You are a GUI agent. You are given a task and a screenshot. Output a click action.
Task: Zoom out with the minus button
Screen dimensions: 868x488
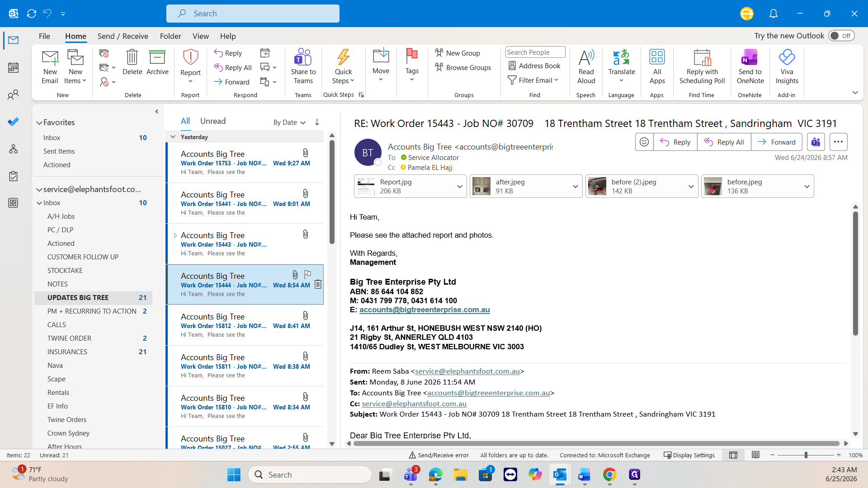click(x=773, y=455)
